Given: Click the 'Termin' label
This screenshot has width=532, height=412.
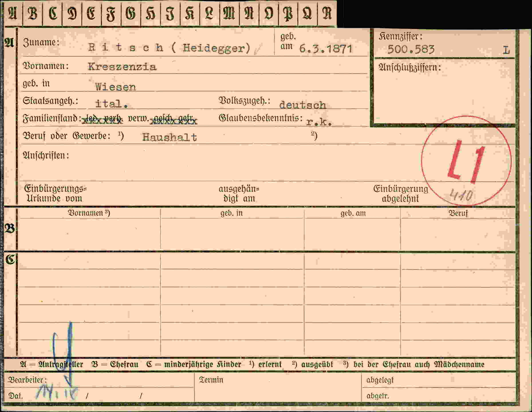Looking at the screenshot, I should [x=211, y=380].
